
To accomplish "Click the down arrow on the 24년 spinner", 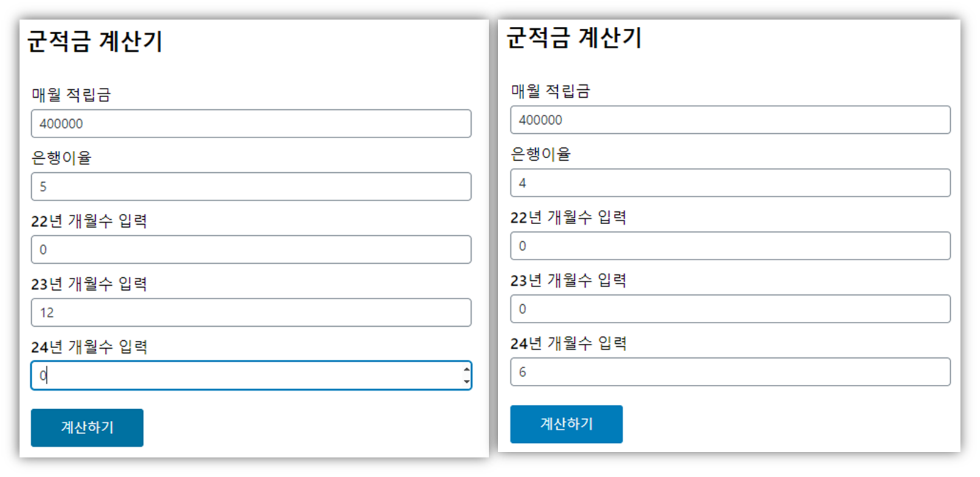I will coord(466,381).
